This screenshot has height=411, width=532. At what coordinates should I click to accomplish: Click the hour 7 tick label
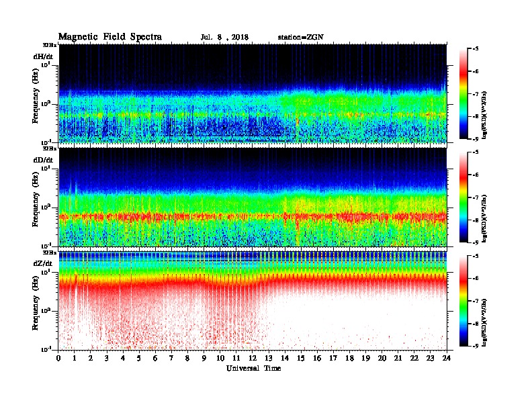pos(172,358)
